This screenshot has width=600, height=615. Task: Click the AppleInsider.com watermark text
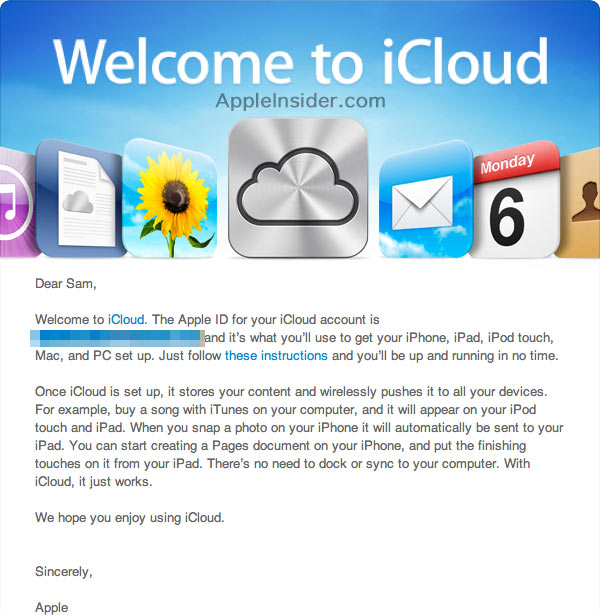297,101
